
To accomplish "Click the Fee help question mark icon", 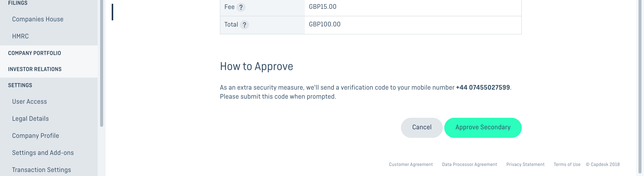I will pyautogui.click(x=241, y=7).
